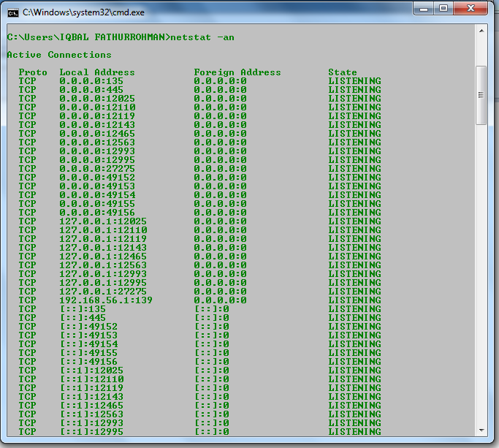Click local address 0.0.0.0:49155

pyautogui.click(x=97, y=204)
